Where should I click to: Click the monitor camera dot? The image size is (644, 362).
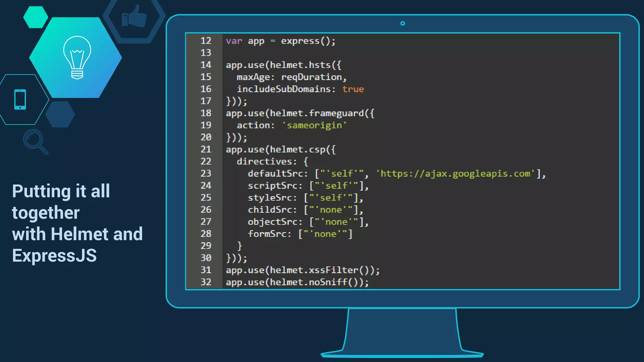coord(402,23)
